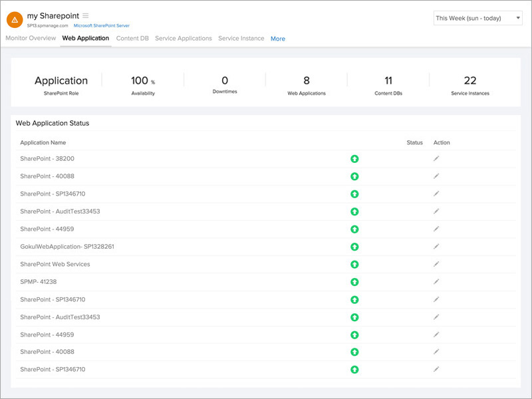This screenshot has width=532, height=399.
Task: Click the status icon beside SharePoint Web Services
Action: [356, 264]
